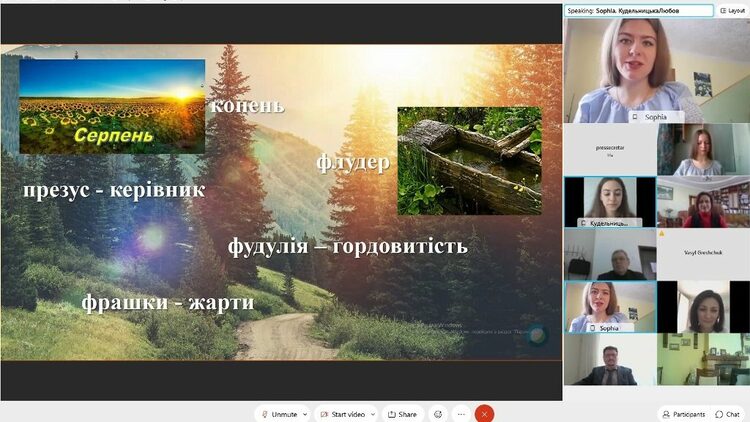The height and width of the screenshot is (422, 750).
Task: Click the Серпень sunflower image on the slide
Action: coord(112,106)
